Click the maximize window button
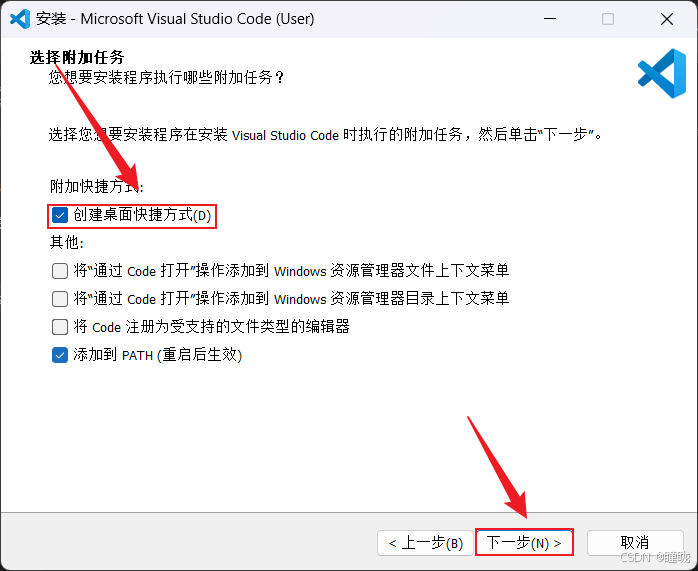The image size is (698, 571). (608, 19)
